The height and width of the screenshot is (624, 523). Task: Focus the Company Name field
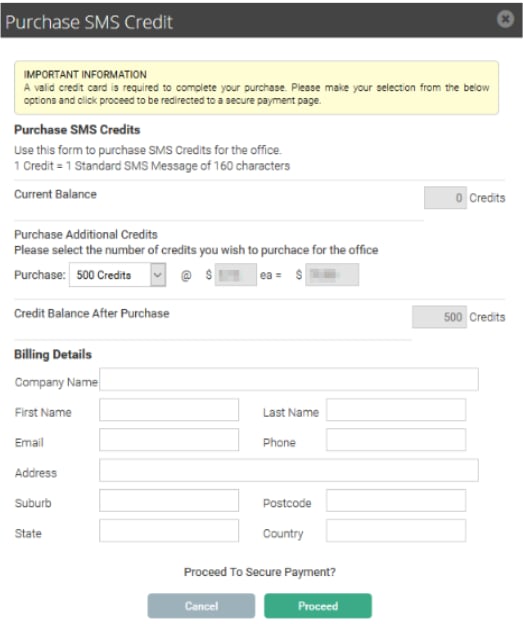[x=289, y=379]
